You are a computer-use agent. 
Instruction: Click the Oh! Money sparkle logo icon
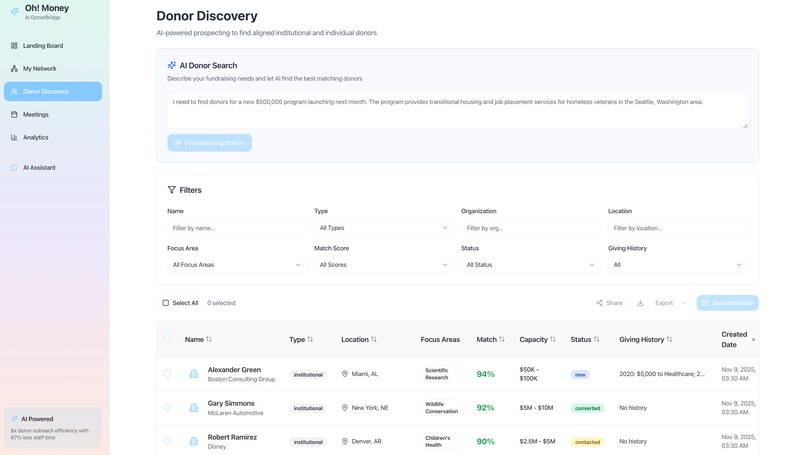(x=14, y=11)
